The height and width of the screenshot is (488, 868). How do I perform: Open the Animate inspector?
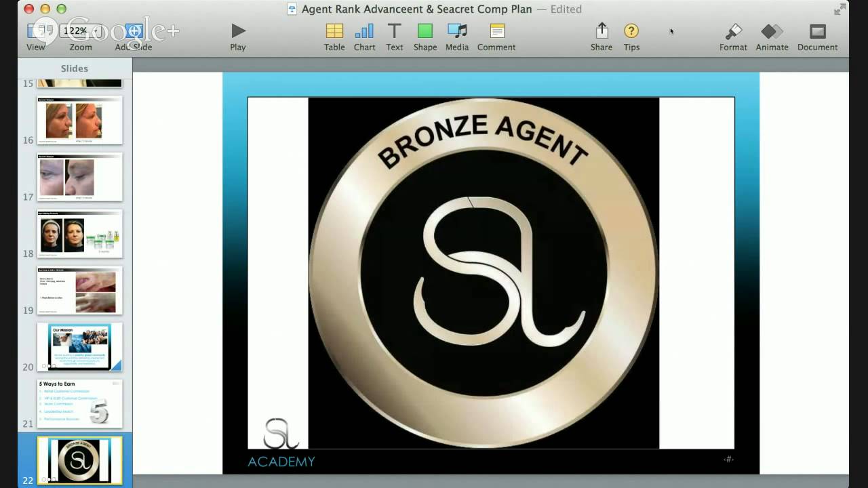point(772,37)
